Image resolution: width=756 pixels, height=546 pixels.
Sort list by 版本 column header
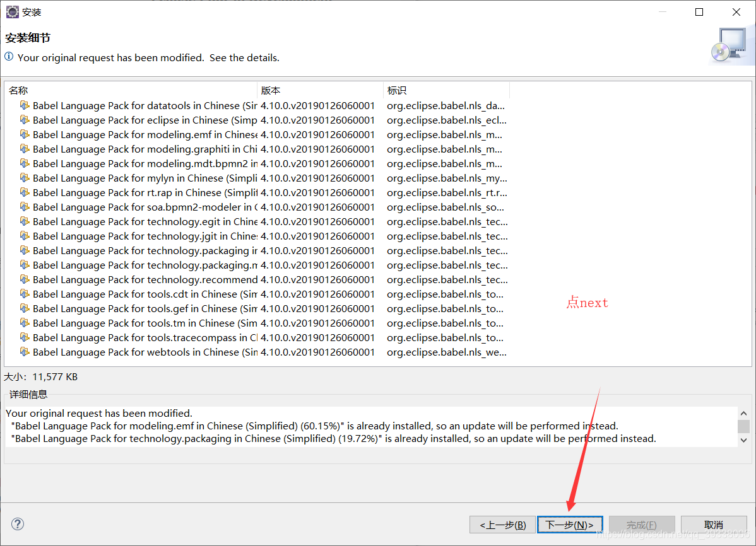point(320,90)
